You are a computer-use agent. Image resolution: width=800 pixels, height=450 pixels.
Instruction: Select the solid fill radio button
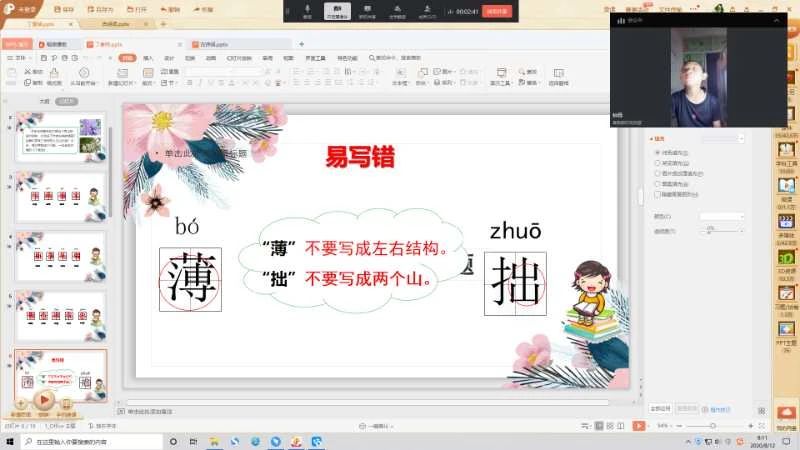pyautogui.click(x=656, y=152)
